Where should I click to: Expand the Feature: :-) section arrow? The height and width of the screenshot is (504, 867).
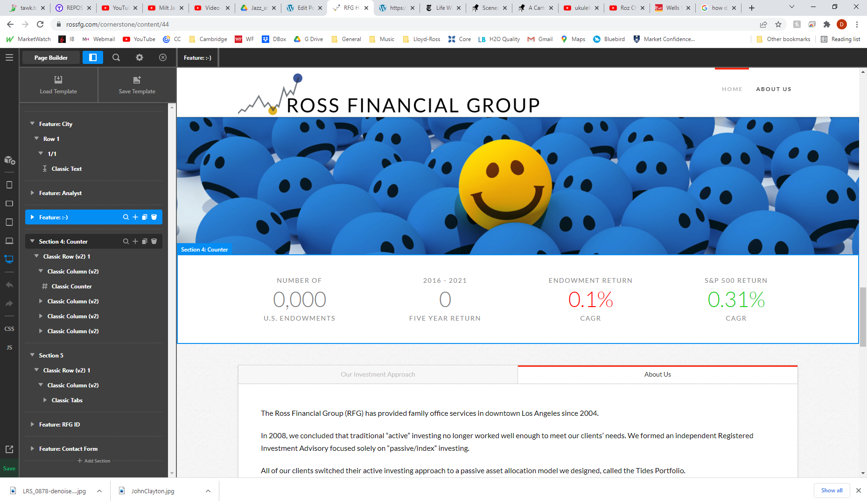(32, 217)
